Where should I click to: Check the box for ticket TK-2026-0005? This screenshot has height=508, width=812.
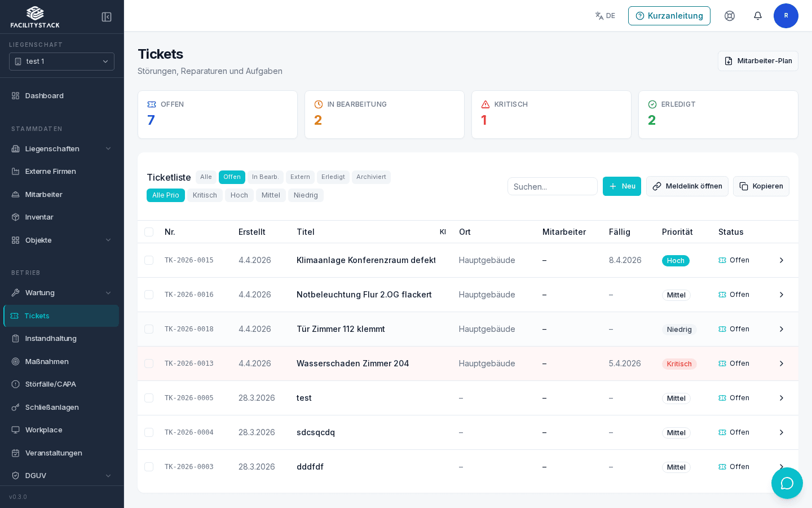[x=149, y=398]
